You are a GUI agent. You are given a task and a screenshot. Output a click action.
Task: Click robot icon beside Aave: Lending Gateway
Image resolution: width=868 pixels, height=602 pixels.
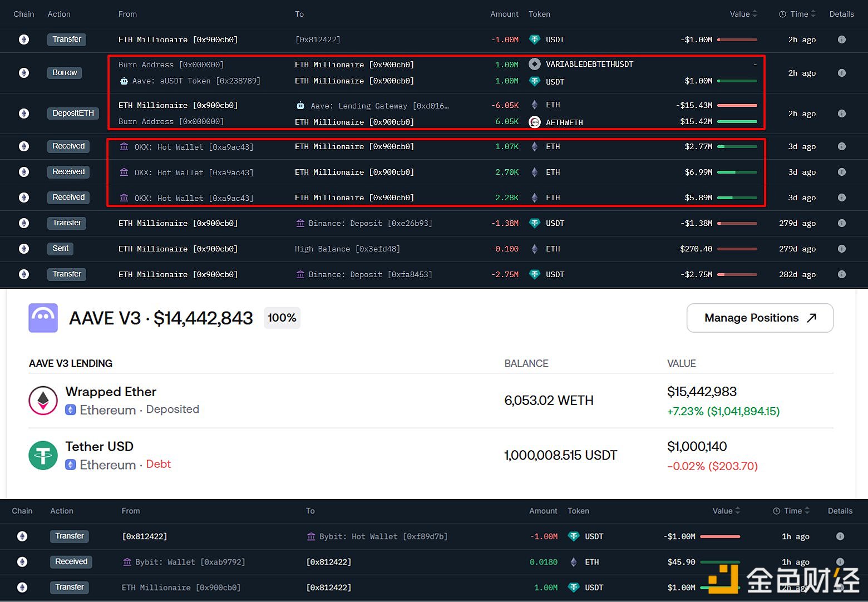[x=300, y=105]
